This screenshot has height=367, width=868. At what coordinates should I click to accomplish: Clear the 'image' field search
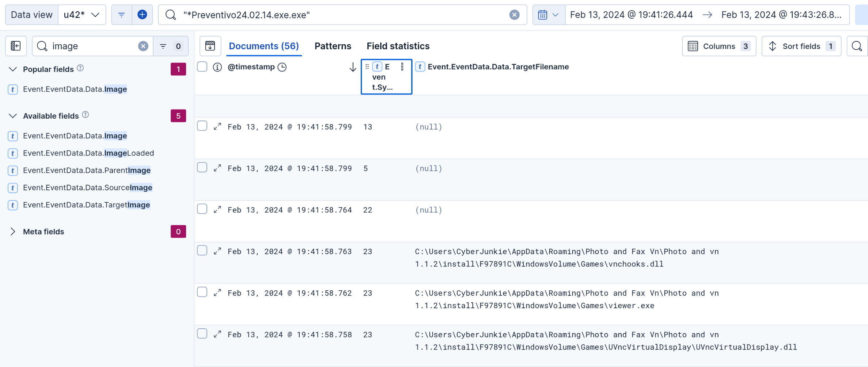point(143,46)
